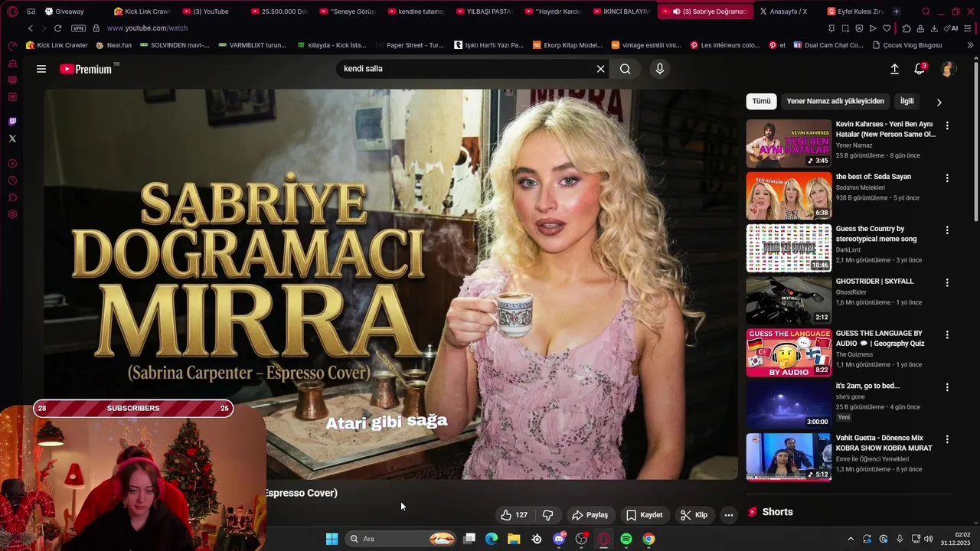This screenshot has height=551, width=980.
Task: Open YouTube notifications bell
Action: pos(920,69)
